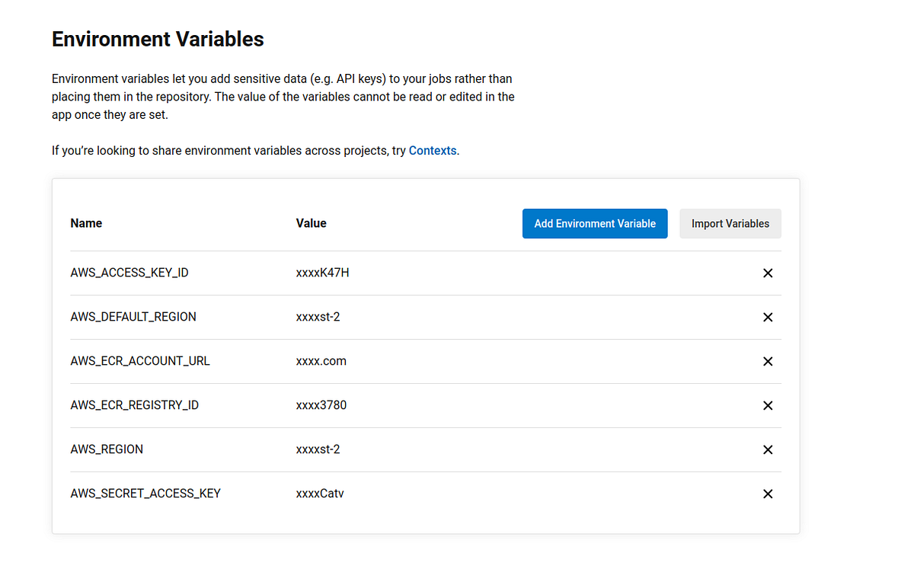914x588 pixels.
Task: Delete the AWS_REGION variable
Action: coord(768,449)
